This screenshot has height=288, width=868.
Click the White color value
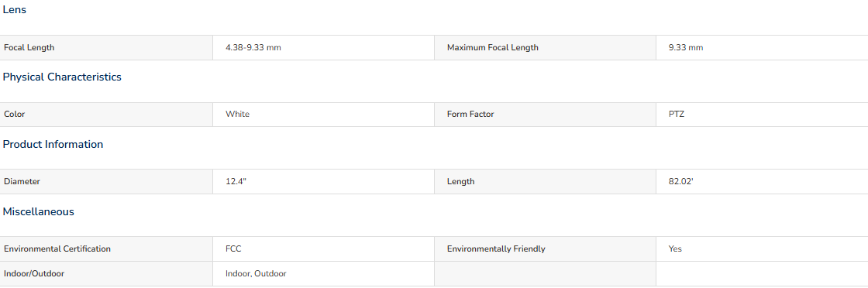pyautogui.click(x=237, y=115)
